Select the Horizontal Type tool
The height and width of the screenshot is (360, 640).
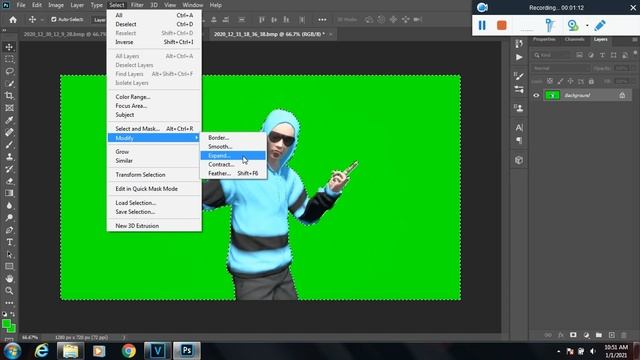[x=9, y=242]
